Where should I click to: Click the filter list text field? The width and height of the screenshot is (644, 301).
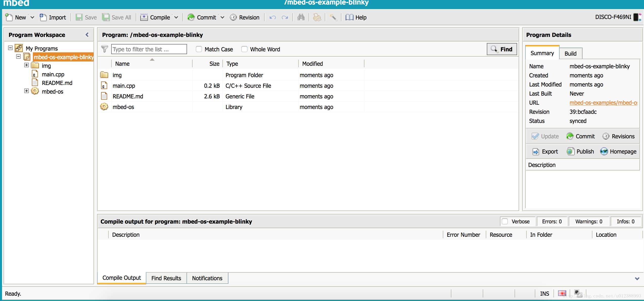(149, 49)
